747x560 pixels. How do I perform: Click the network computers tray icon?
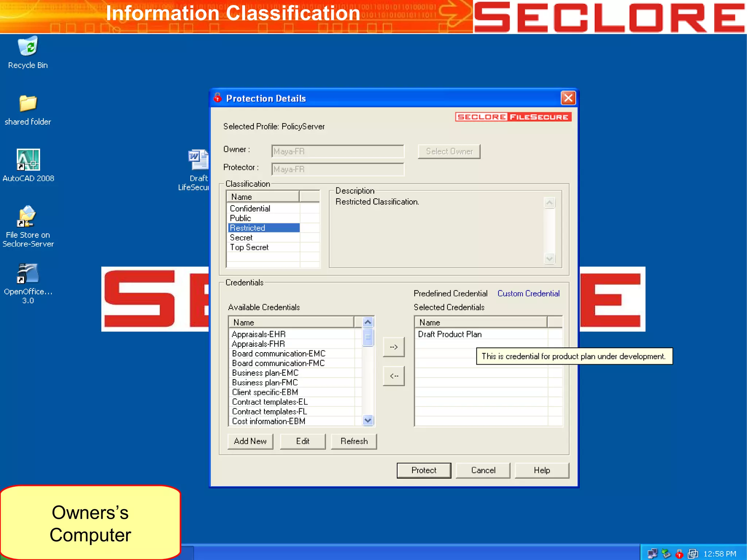tap(653, 554)
